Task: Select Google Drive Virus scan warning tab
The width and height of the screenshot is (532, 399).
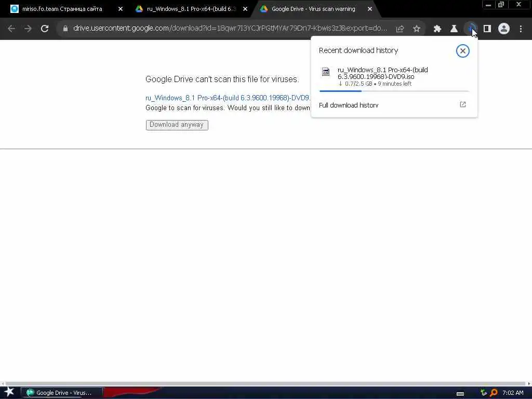Action: [x=313, y=9]
